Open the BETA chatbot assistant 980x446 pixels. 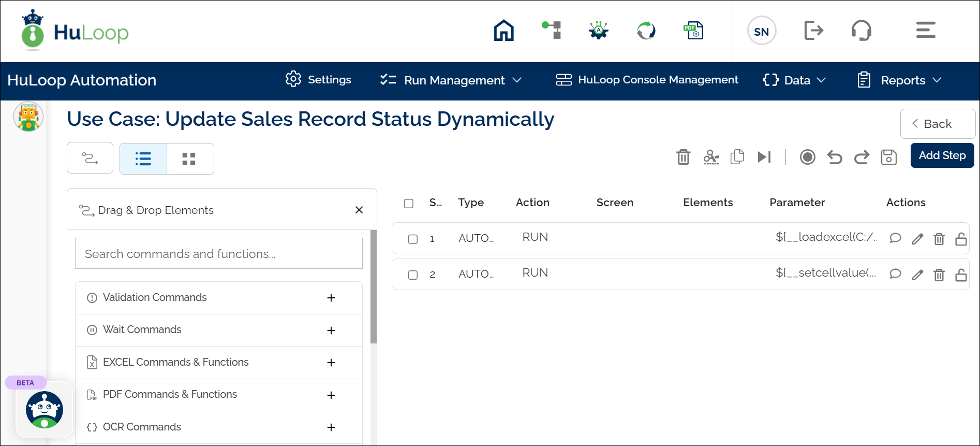(44, 410)
